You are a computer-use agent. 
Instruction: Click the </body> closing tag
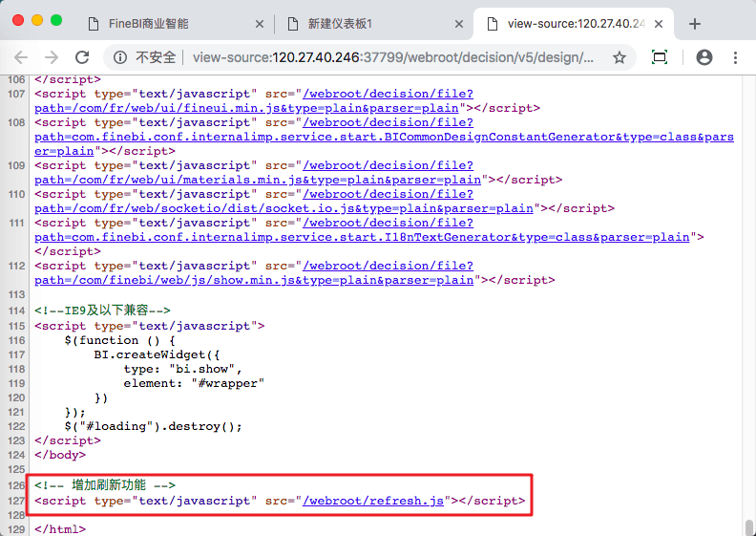click(x=60, y=455)
